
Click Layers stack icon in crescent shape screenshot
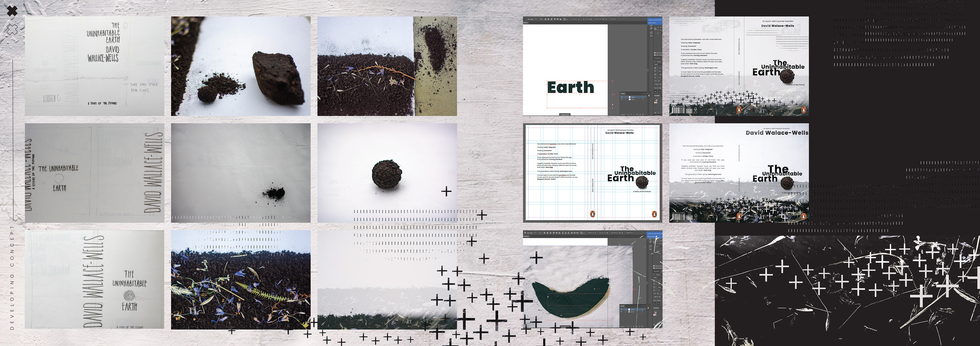point(648,308)
